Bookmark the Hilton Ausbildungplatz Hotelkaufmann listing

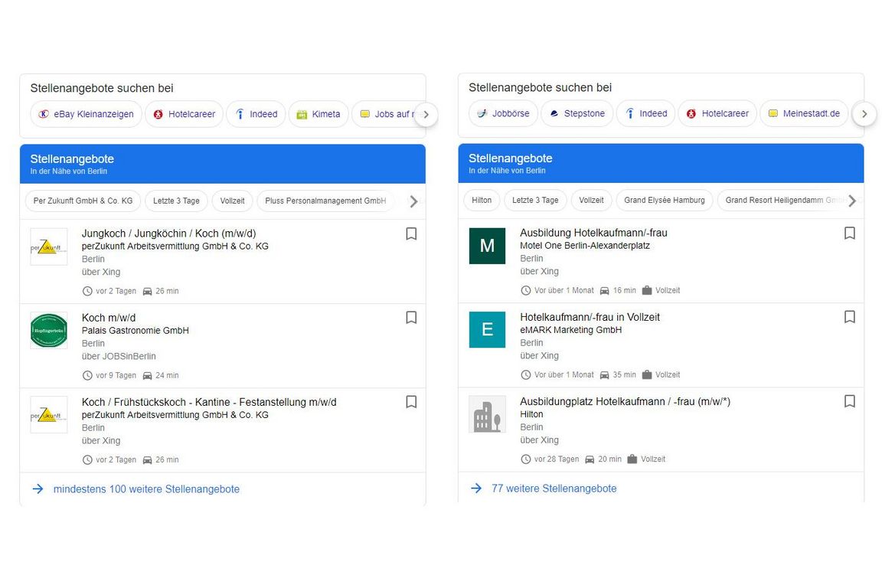[849, 401]
